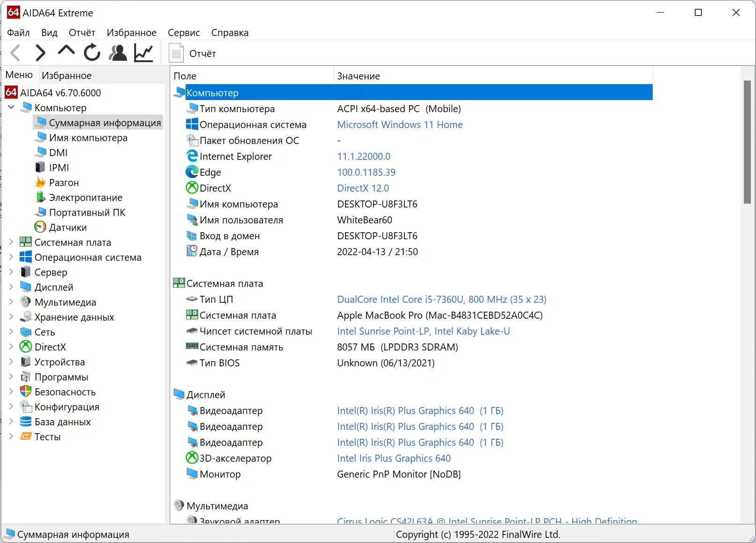Click the Разгон flame icon

[x=41, y=182]
